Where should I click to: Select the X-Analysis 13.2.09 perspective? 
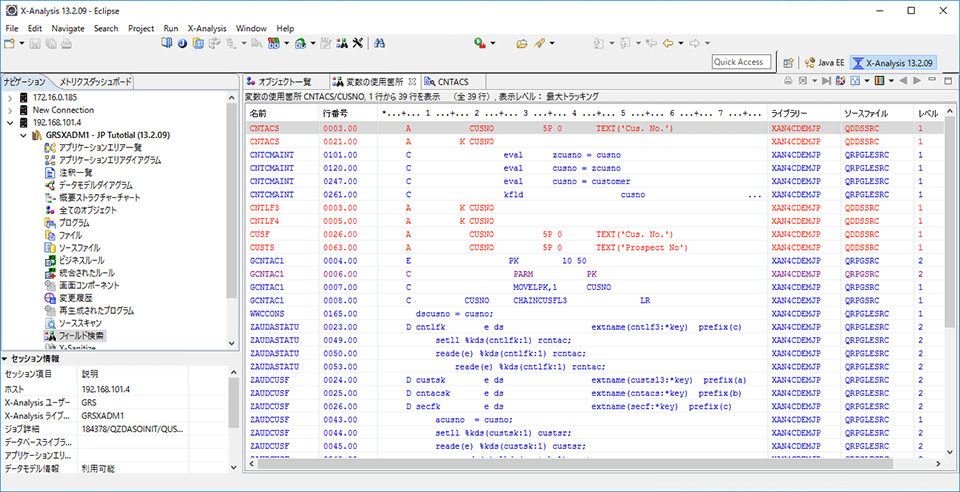pyautogui.click(x=893, y=62)
